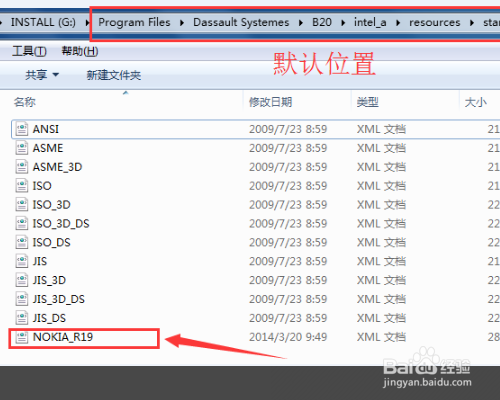Select the file name ASME_3D
This screenshot has width=500, height=400.
pos(57,167)
